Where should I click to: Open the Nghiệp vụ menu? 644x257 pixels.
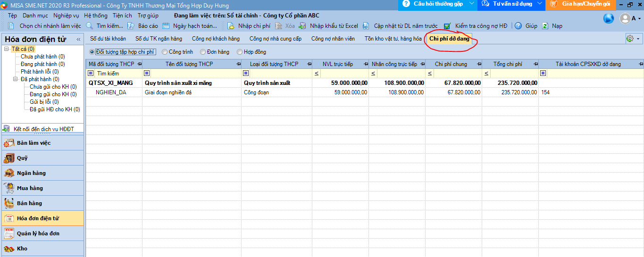tap(66, 16)
